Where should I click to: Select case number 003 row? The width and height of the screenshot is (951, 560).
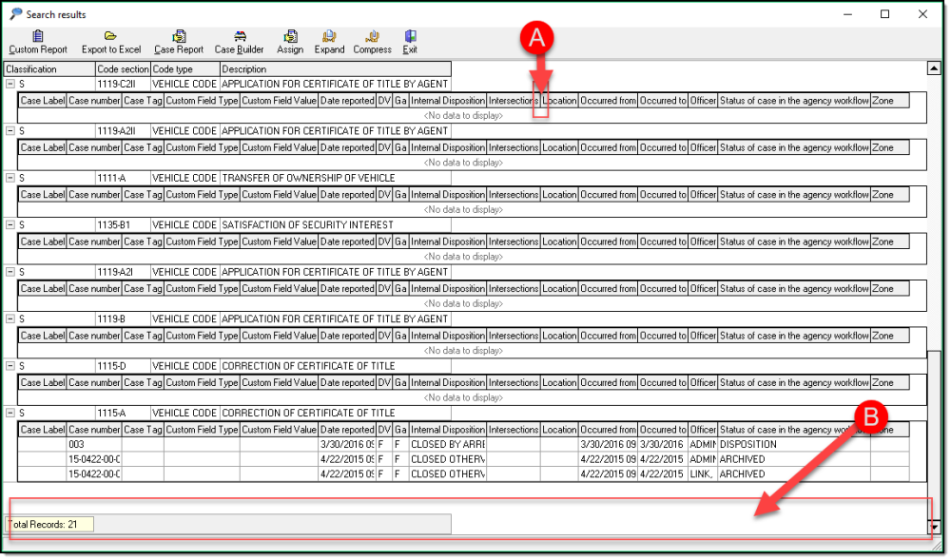93,444
